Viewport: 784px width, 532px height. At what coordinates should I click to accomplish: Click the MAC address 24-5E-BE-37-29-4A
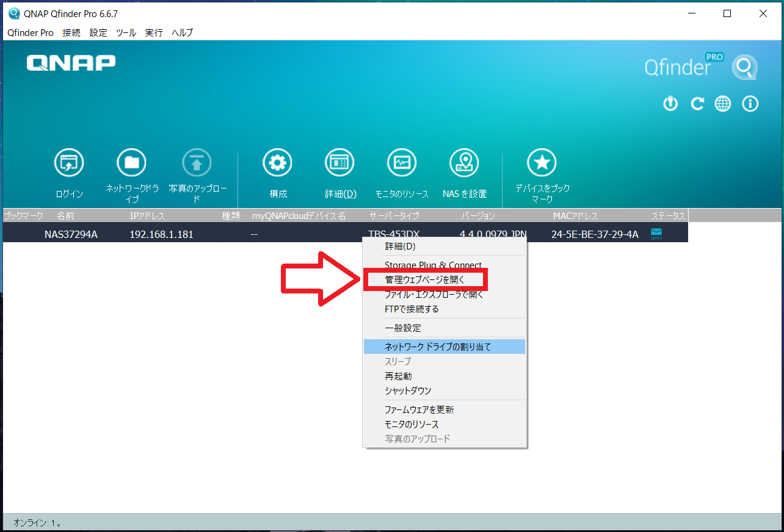tap(595, 234)
